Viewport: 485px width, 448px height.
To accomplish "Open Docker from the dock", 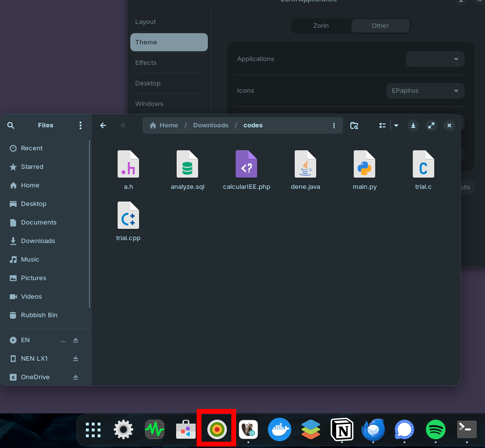I will (280, 430).
